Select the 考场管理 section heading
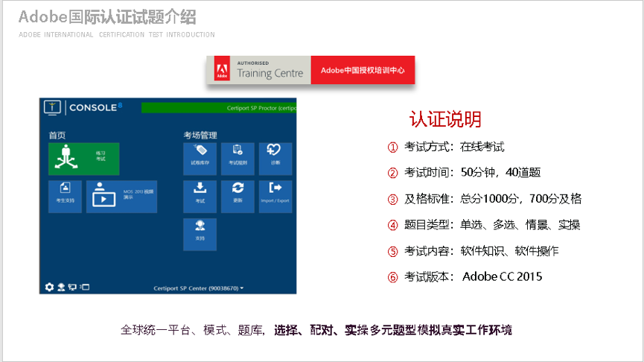The width and height of the screenshot is (644, 362). [x=200, y=135]
